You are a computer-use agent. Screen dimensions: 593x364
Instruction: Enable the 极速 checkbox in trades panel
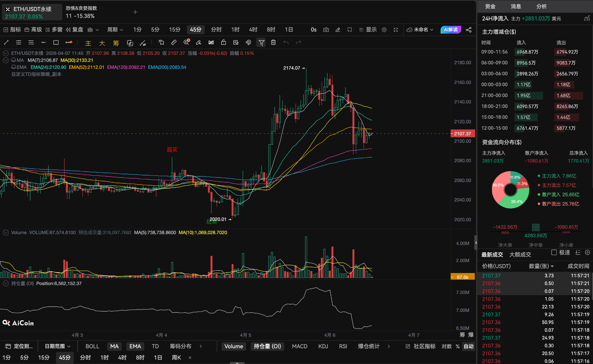553,252
